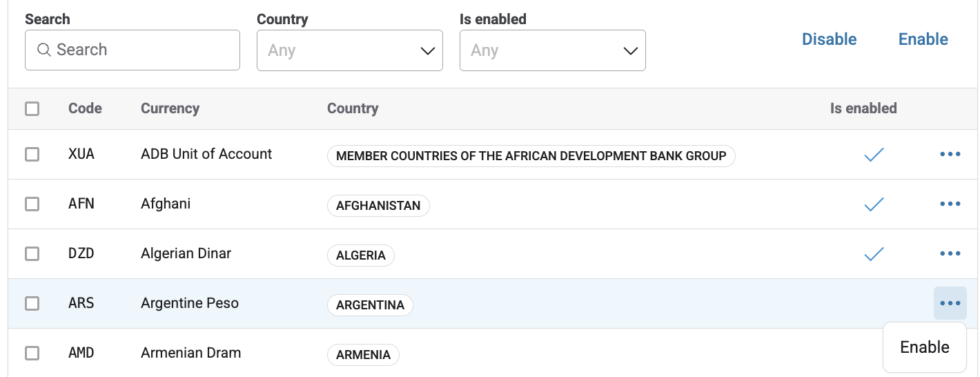Choose Enable from the popup menu
980x377 pixels.
pos(924,347)
